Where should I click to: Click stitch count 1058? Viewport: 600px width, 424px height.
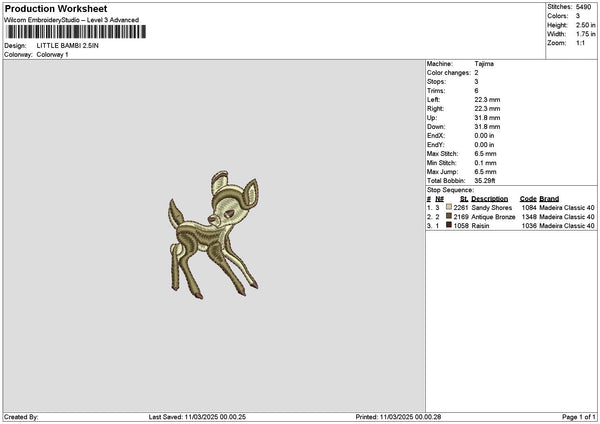[x=461, y=226]
